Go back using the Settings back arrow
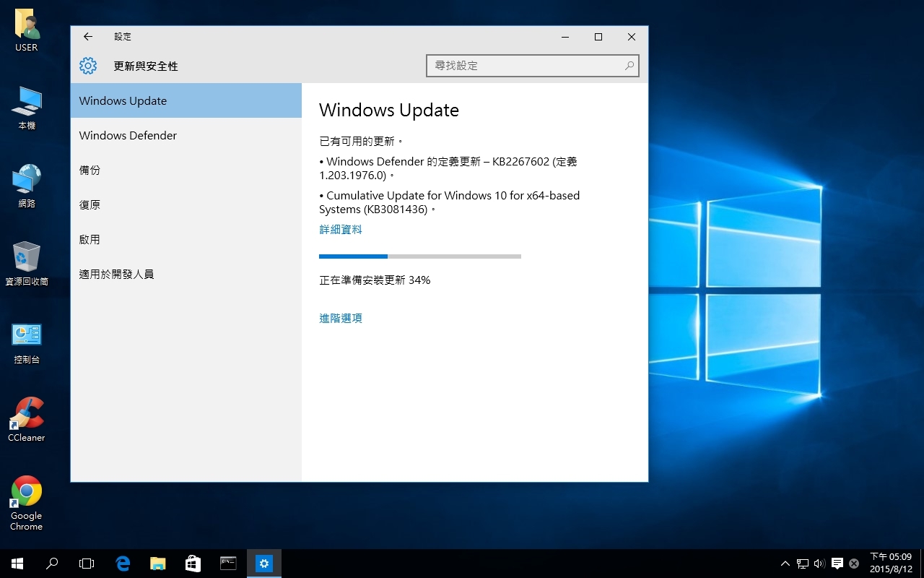This screenshot has height=578, width=924. [x=88, y=37]
